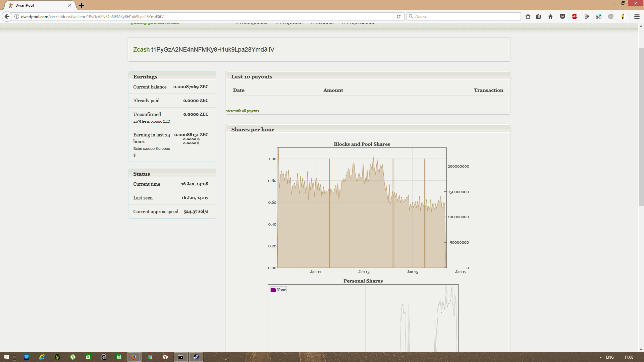644x362 pixels.
Task: Click the Zcash heading link
Action: [x=141, y=50]
